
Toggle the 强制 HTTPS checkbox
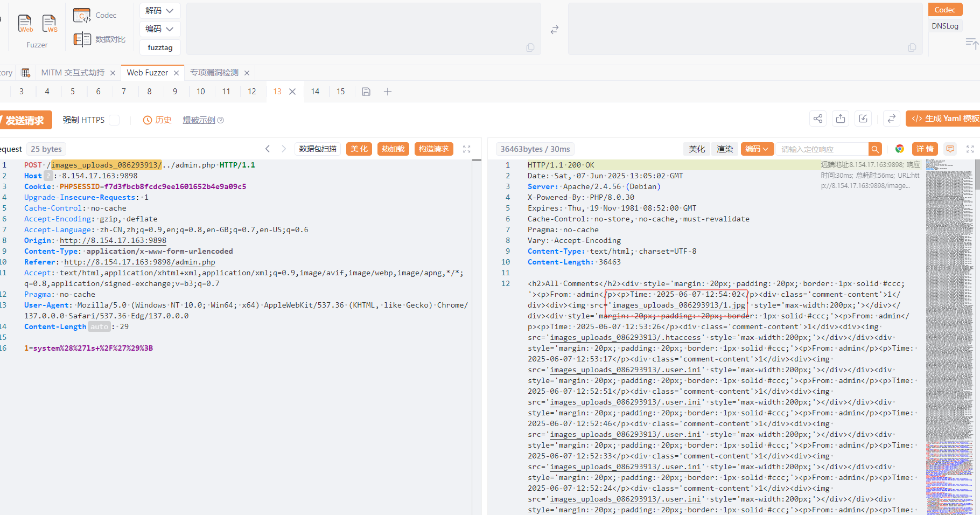click(x=114, y=120)
